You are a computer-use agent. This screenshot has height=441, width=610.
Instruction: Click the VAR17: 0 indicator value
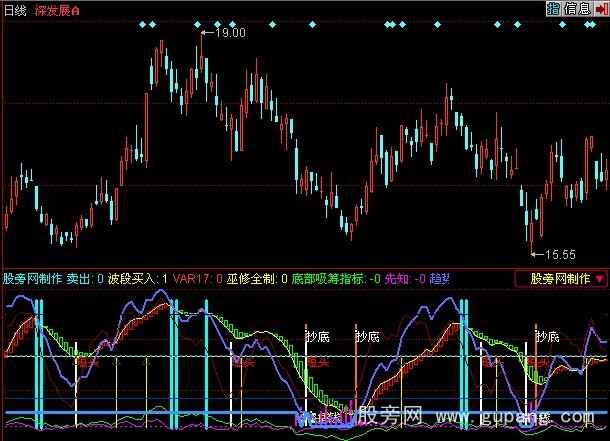(x=198, y=279)
